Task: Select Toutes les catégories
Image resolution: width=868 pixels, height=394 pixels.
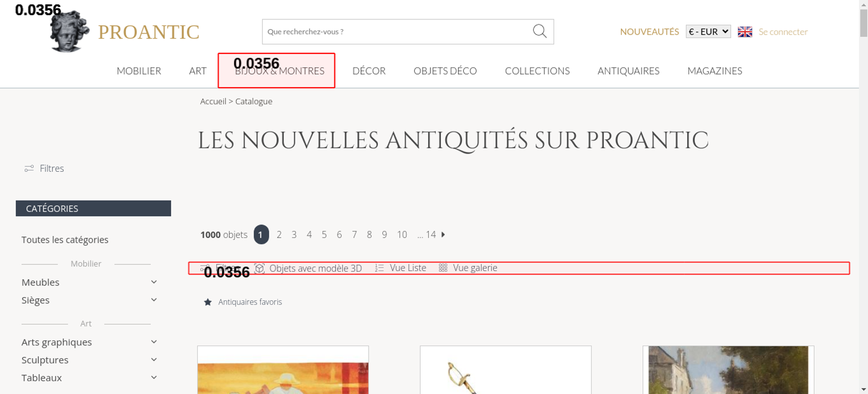Action: pos(65,240)
